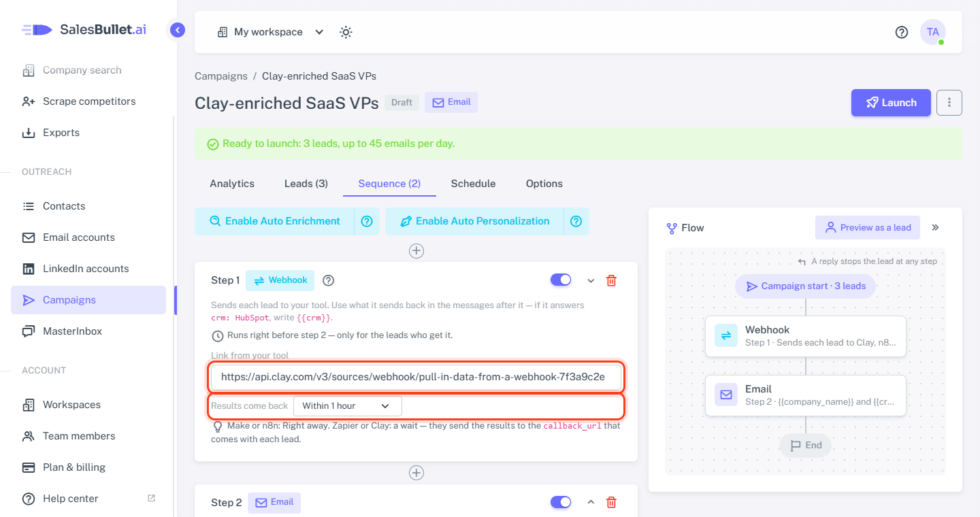Select the Email node in Flow

tap(806, 395)
